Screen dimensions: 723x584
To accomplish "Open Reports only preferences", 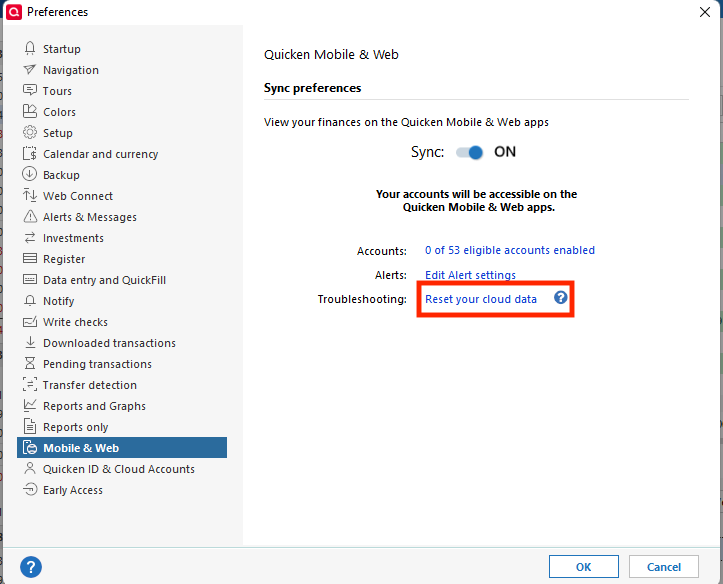I will click(76, 427).
